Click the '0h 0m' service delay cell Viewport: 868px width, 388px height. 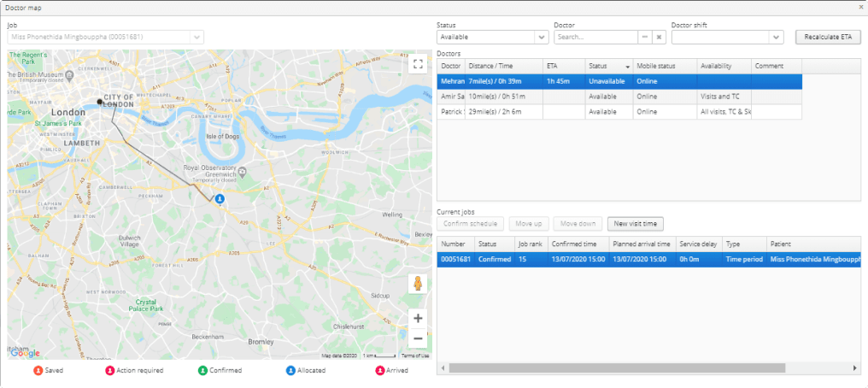pyautogui.click(x=699, y=259)
